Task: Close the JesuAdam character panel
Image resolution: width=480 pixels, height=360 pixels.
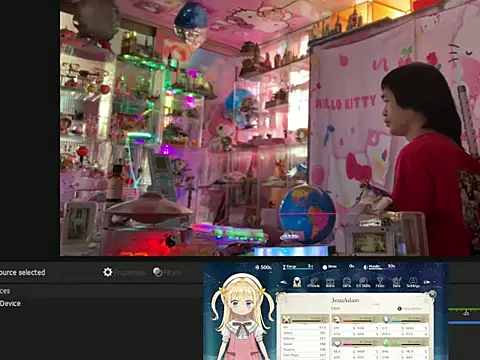Action: (x=432, y=294)
